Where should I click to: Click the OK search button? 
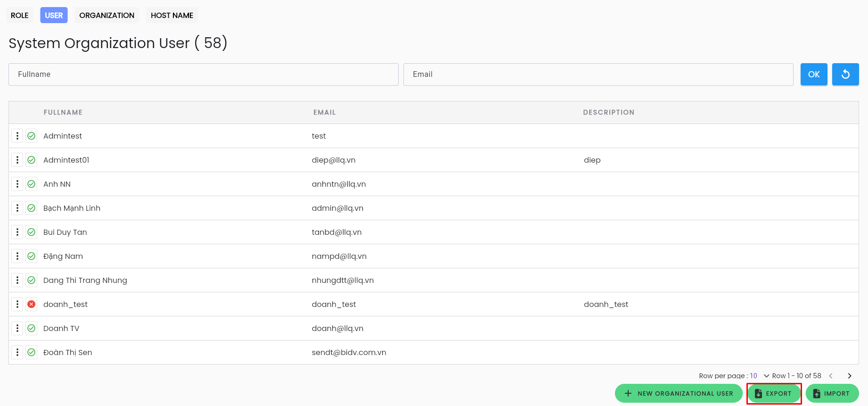tap(814, 75)
